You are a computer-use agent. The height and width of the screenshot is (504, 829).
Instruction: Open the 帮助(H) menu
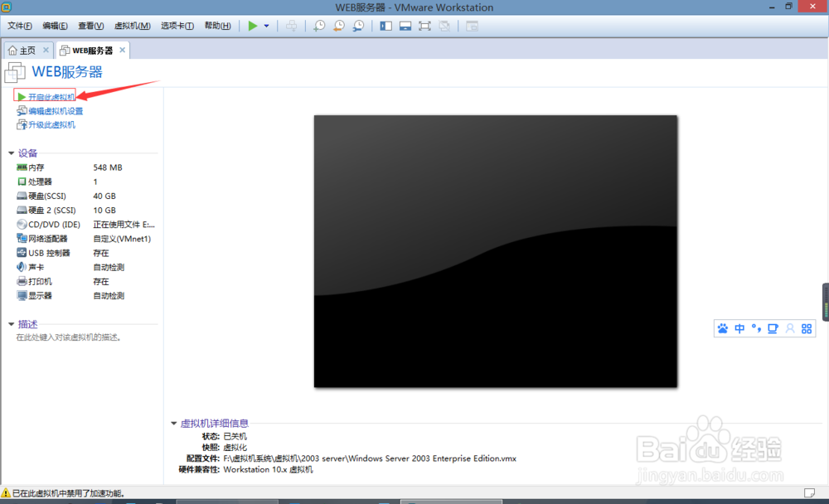click(x=217, y=26)
